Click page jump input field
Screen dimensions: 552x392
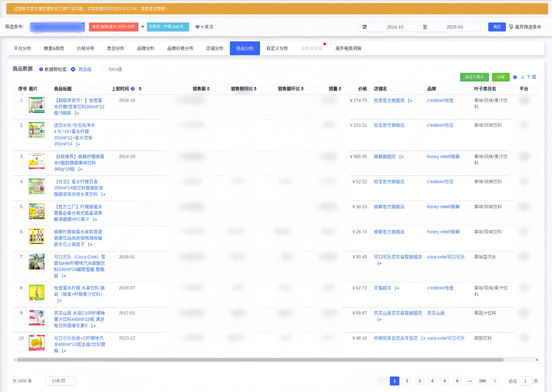525,381
